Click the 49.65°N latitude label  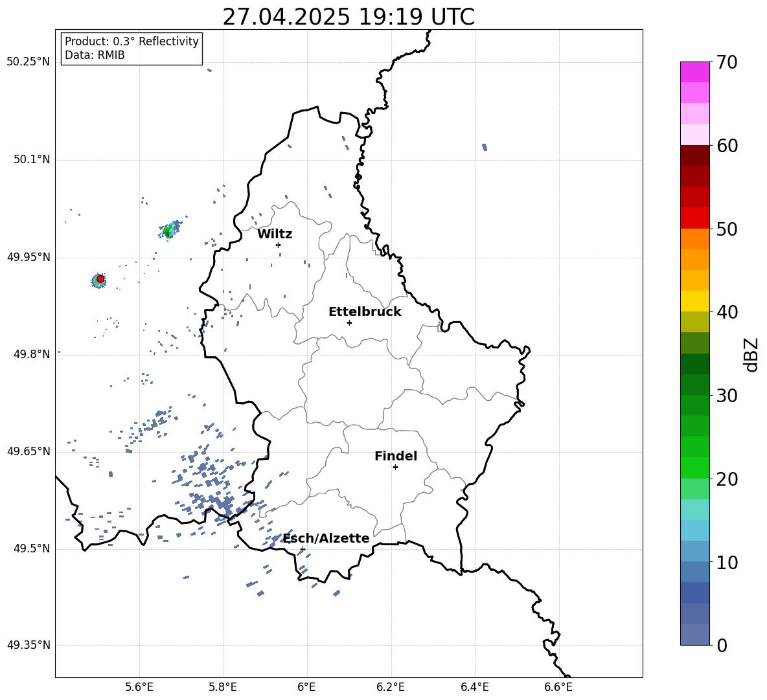pyautogui.click(x=28, y=451)
